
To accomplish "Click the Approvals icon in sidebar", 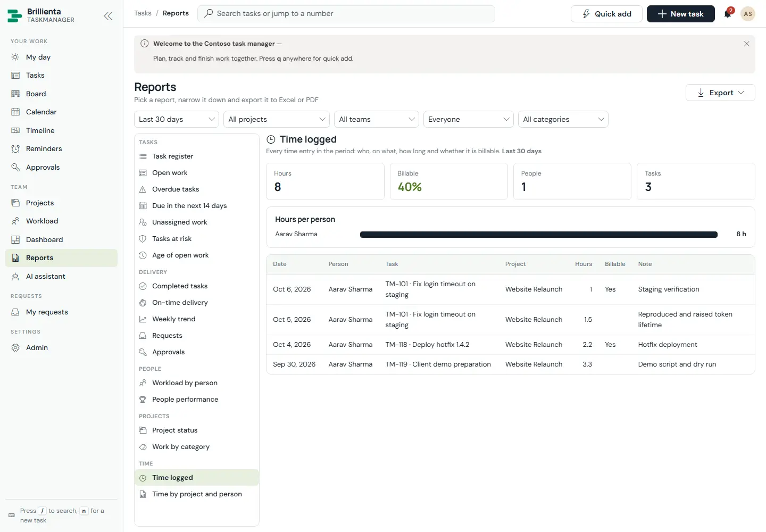I will [15, 167].
